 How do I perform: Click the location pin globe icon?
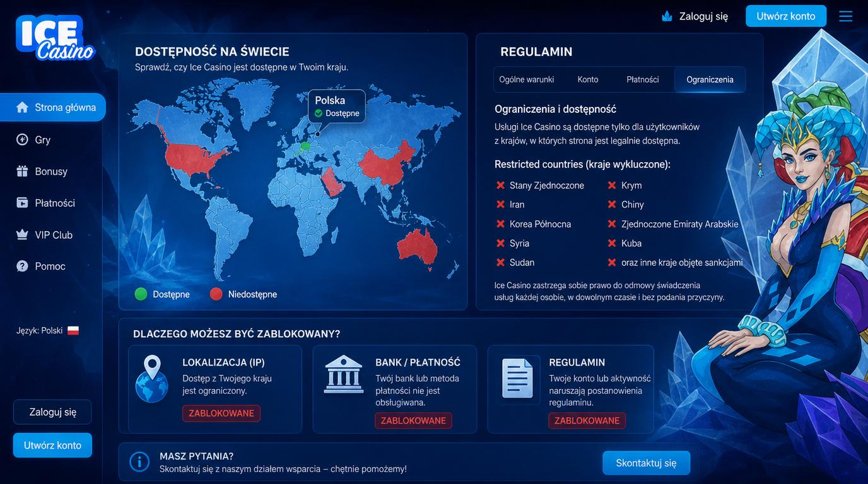151,379
